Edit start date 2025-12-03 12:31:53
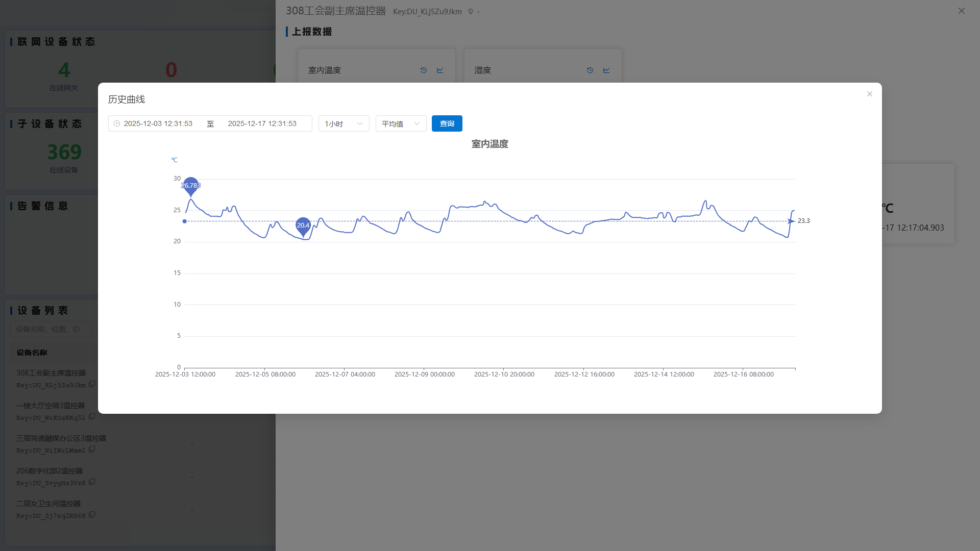Viewport: 980px width, 551px height. tap(158, 123)
